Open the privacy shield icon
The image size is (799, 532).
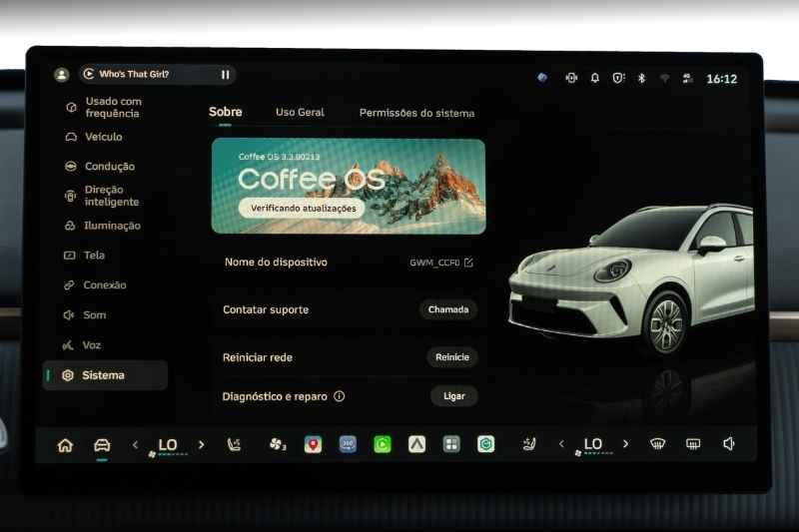point(618,78)
